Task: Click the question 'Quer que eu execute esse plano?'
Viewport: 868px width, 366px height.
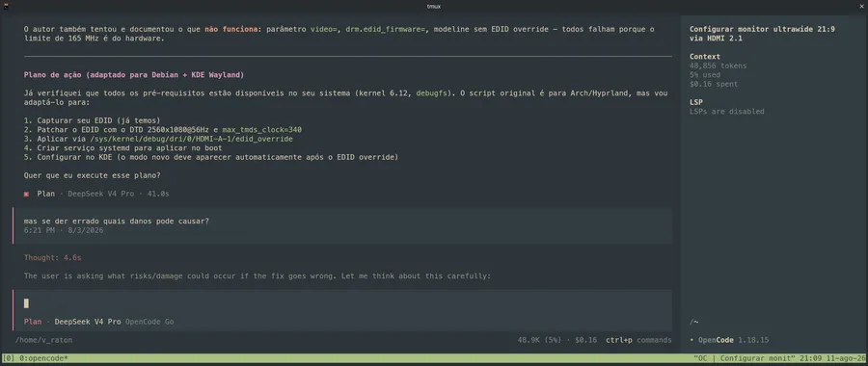Action: (x=92, y=175)
